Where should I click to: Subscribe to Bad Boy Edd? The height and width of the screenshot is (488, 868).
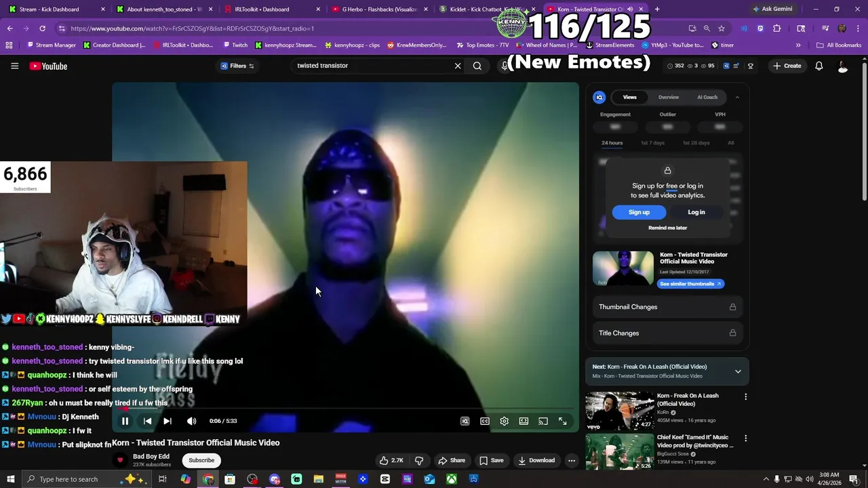[201, 460]
